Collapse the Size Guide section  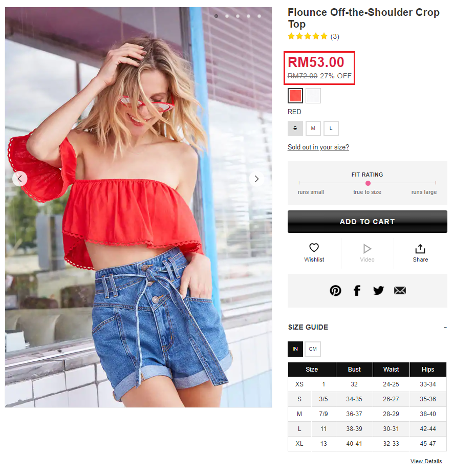[445, 327]
